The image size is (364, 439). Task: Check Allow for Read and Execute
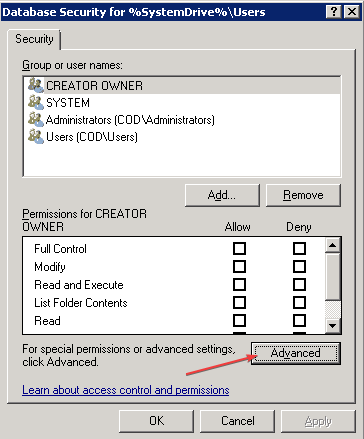click(239, 285)
